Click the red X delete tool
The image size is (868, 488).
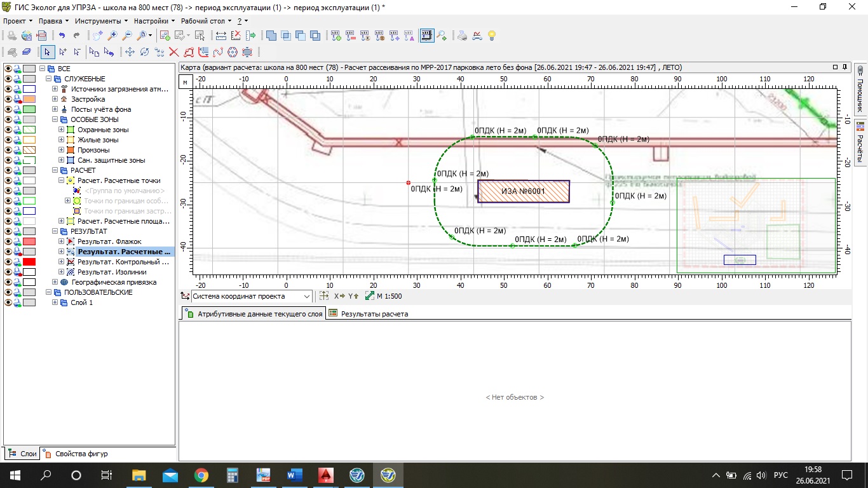[x=173, y=52]
